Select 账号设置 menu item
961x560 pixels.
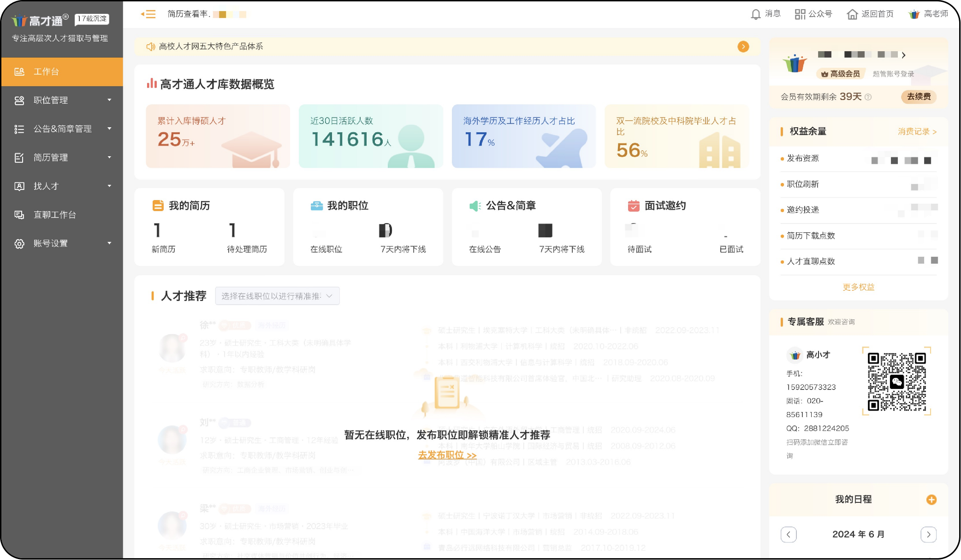(x=62, y=243)
